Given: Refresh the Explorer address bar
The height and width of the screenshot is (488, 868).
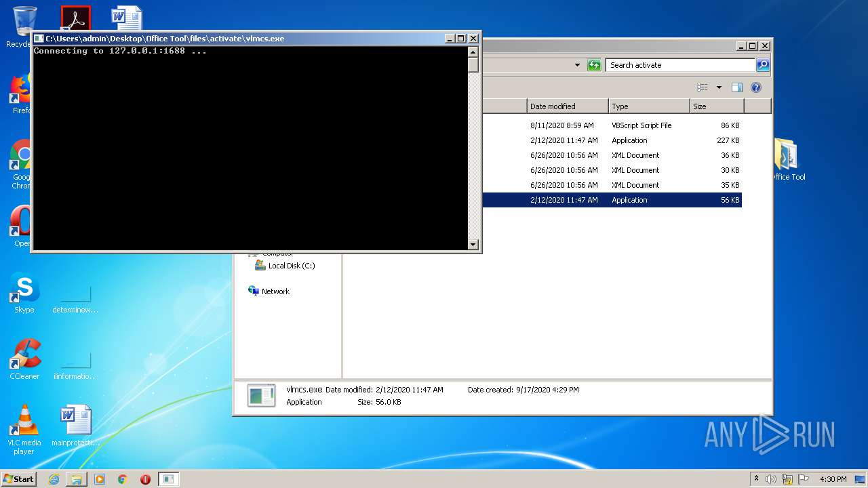Looking at the screenshot, I should (x=594, y=65).
